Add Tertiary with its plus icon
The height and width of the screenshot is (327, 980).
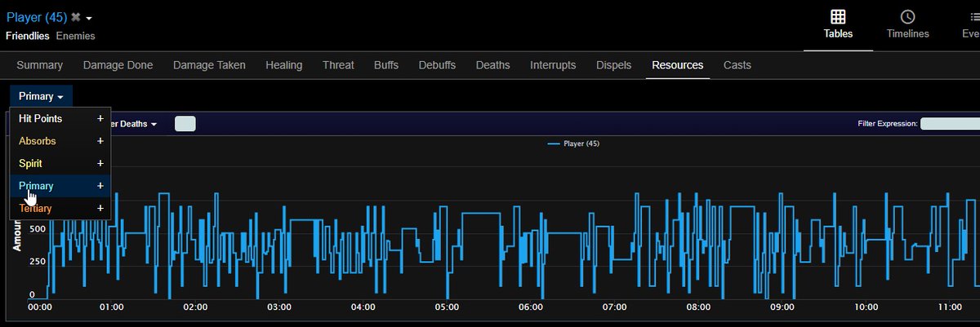100,209
